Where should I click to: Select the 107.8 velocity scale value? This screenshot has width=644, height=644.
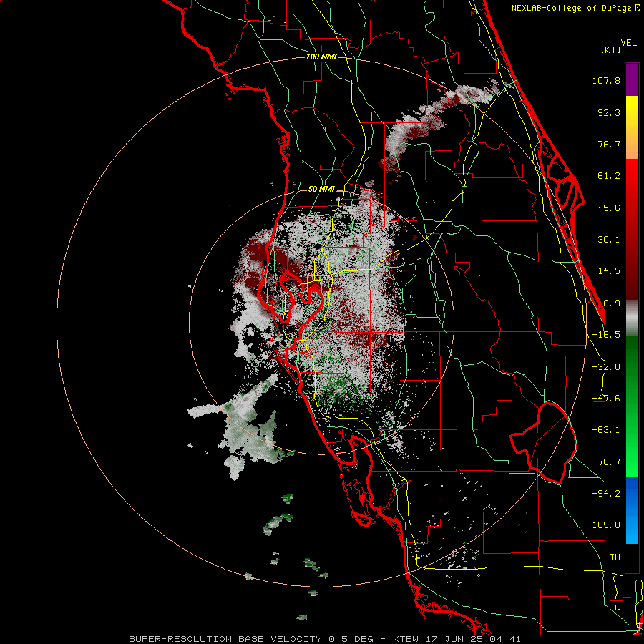point(606,80)
